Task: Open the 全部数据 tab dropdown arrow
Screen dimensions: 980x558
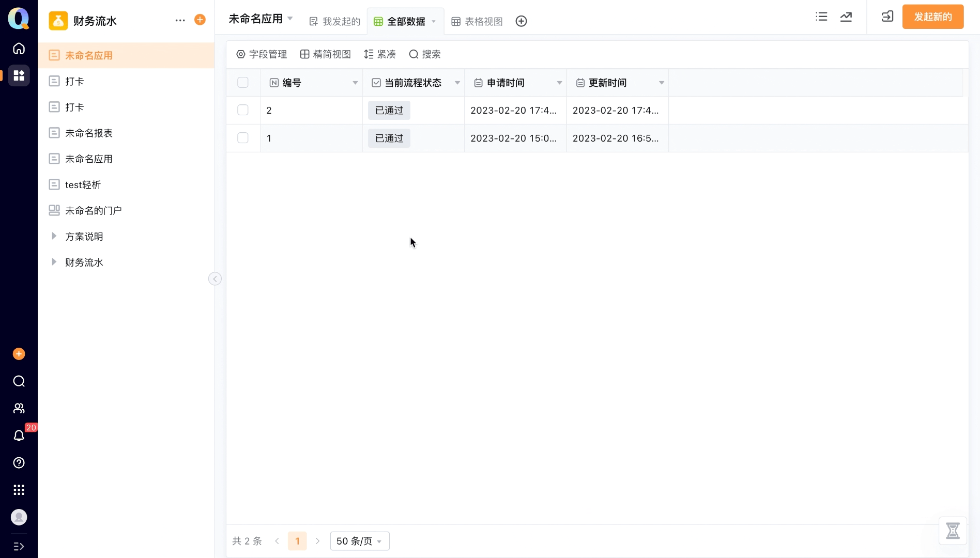Action: (x=434, y=21)
